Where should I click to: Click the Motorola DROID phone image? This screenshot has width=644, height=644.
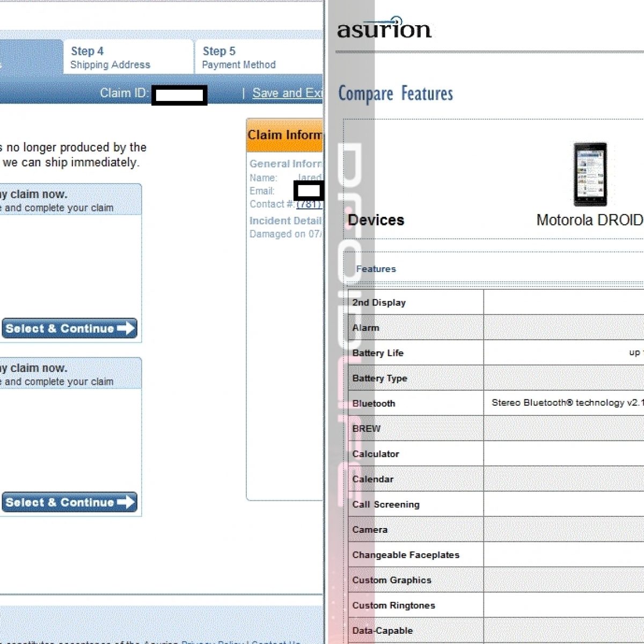coord(590,174)
